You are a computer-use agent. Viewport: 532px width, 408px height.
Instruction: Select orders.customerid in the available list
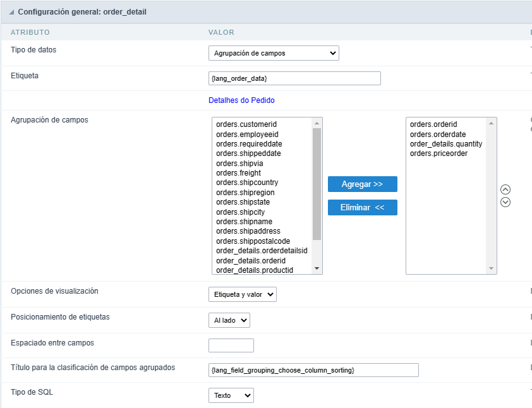[x=246, y=124]
